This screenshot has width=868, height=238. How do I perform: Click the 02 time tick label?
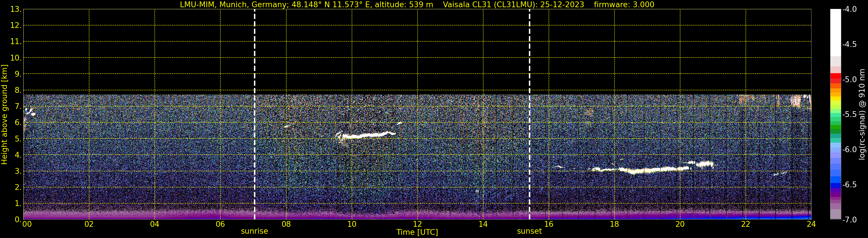[x=89, y=224]
